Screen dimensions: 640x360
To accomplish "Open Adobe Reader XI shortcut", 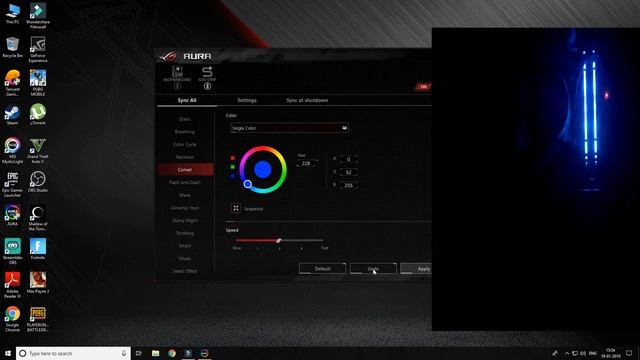I will tap(12, 285).
